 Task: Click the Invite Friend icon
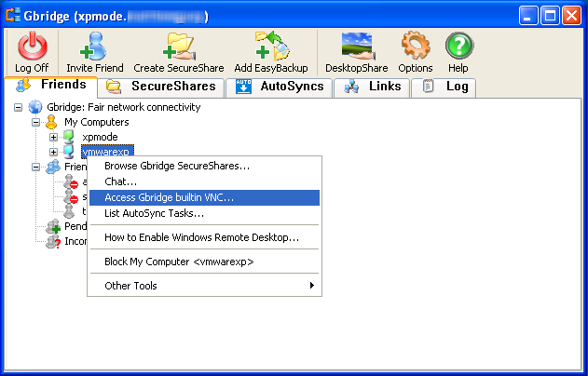(x=94, y=46)
